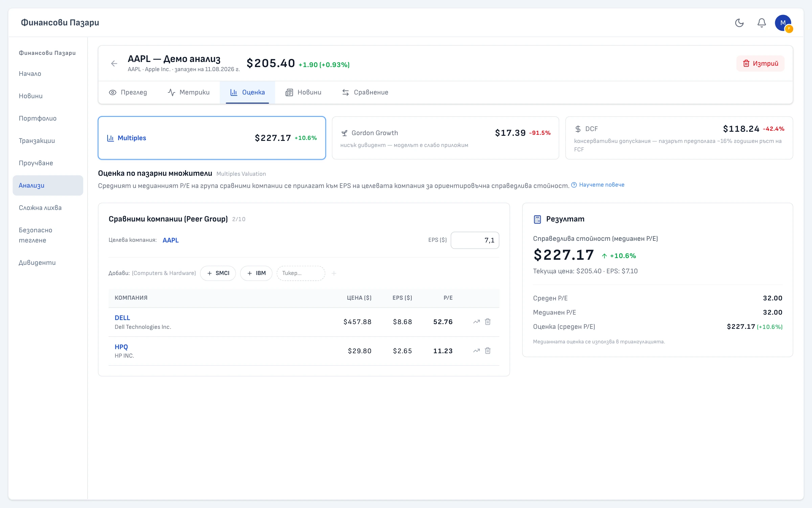Click HPQ P/E value 11.23
The width and height of the screenshot is (812, 508).
point(443,351)
